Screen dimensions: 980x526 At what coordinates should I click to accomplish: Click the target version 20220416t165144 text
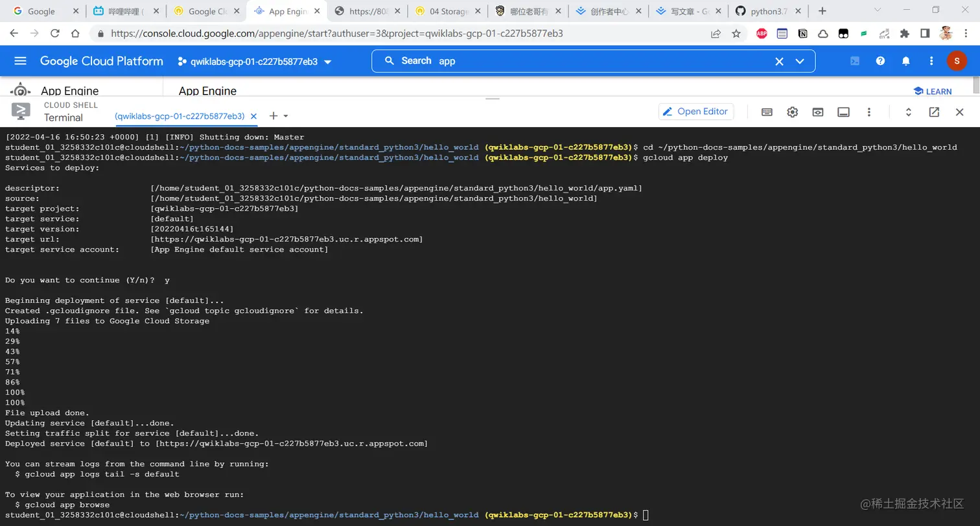[x=192, y=229]
